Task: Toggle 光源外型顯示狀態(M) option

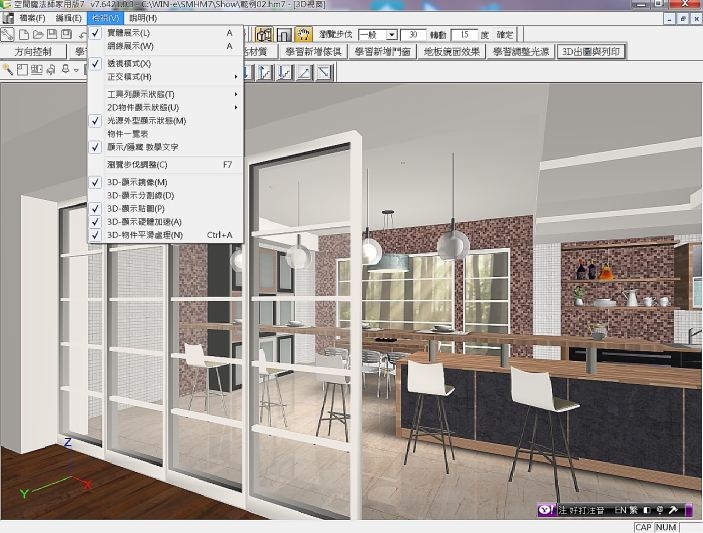Action: (166, 121)
